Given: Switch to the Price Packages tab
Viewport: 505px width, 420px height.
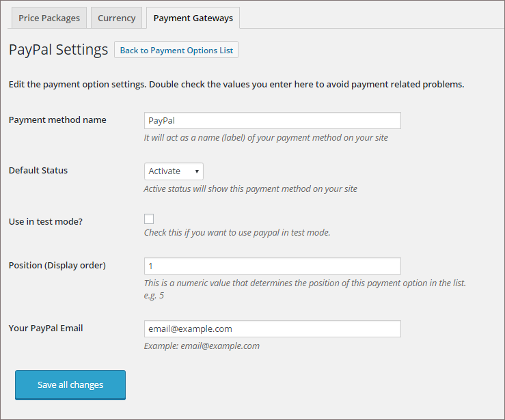Looking at the screenshot, I should 49,18.
